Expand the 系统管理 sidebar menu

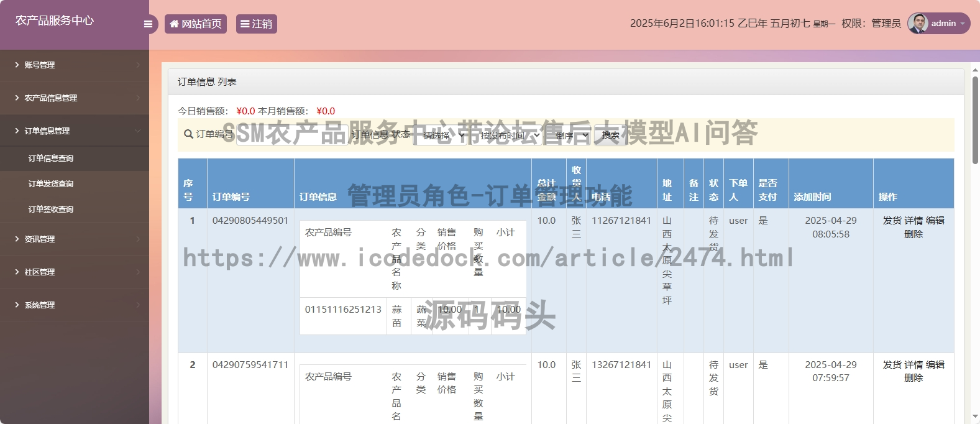pos(75,305)
